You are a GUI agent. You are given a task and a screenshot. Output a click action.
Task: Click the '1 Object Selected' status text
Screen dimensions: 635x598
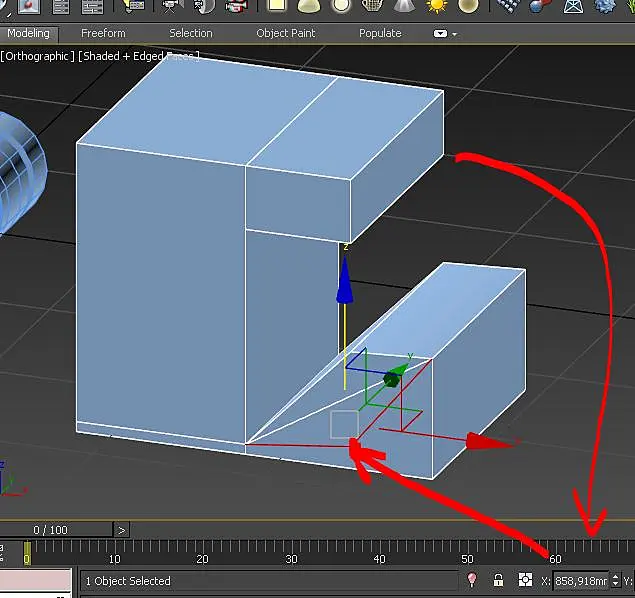click(x=128, y=581)
